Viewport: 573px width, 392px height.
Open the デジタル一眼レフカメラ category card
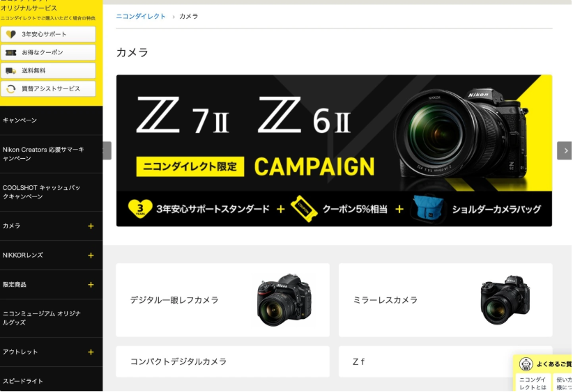[222, 300]
